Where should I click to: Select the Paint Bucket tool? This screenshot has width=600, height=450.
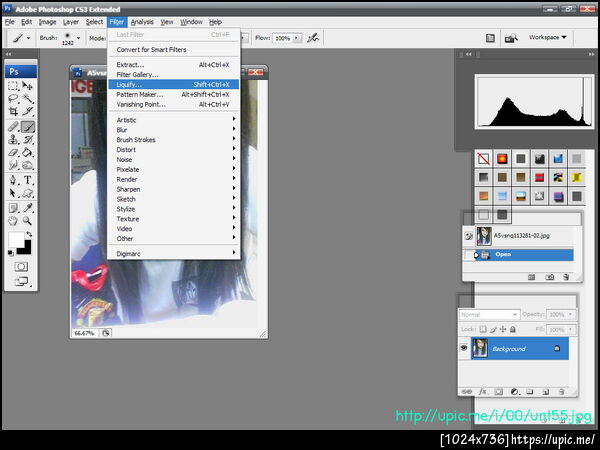click(28, 152)
